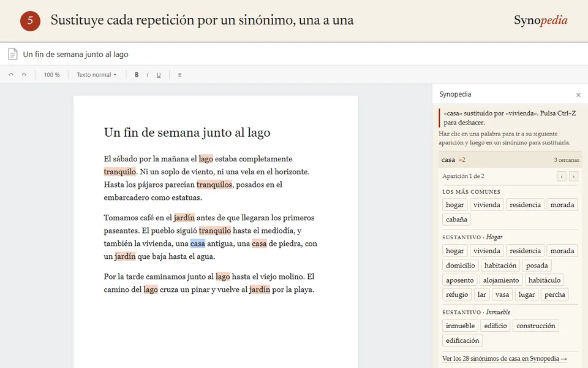Screen dimensions: 588x368
Task: Pick the synonym lar
Action: [x=482, y=294]
